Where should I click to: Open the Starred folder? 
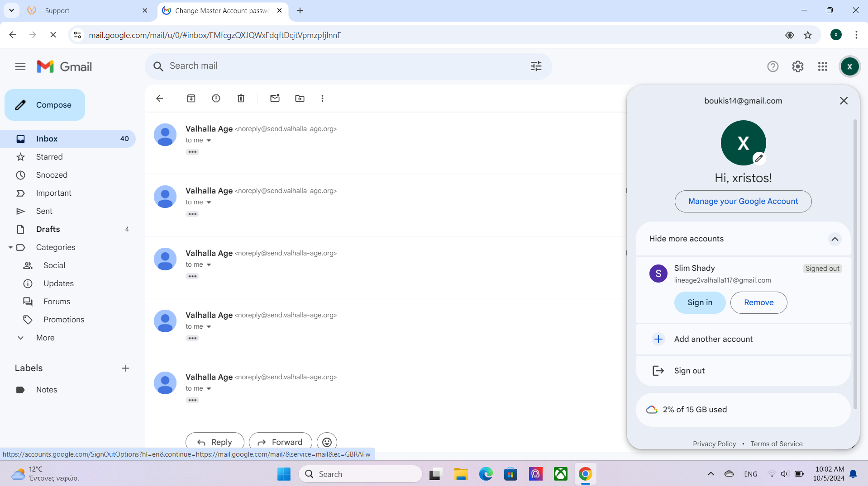coord(49,157)
